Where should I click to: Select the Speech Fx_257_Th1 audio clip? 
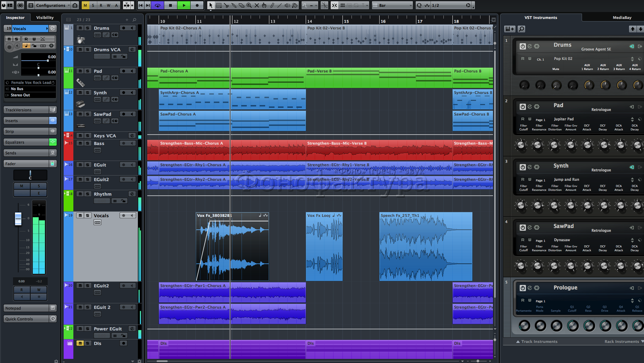tap(425, 246)
